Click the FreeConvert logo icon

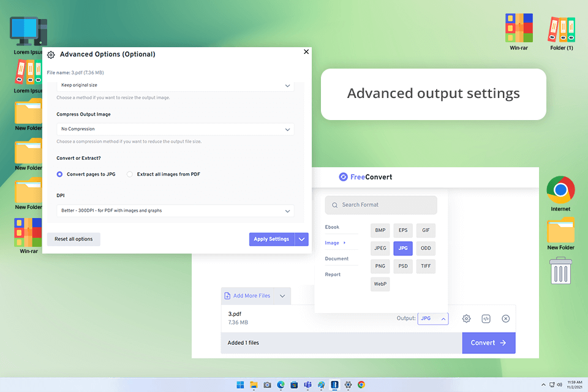point(343,177)
